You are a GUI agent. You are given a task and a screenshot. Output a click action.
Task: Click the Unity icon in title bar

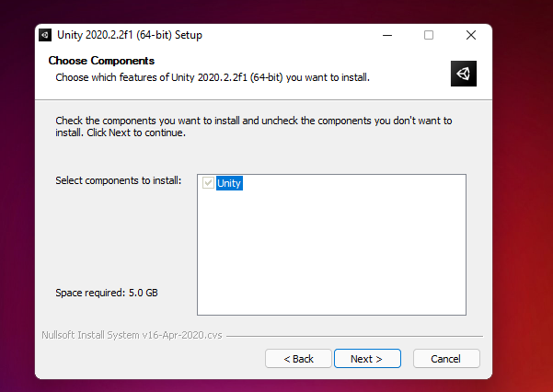(x=45, y=35)
